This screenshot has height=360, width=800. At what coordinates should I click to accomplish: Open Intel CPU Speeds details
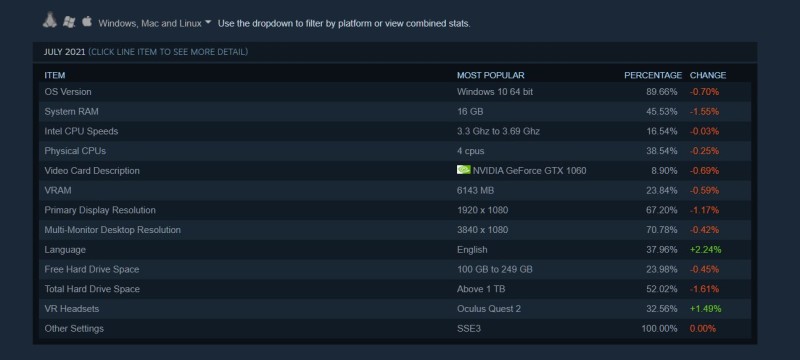click(x=394, y=131)
